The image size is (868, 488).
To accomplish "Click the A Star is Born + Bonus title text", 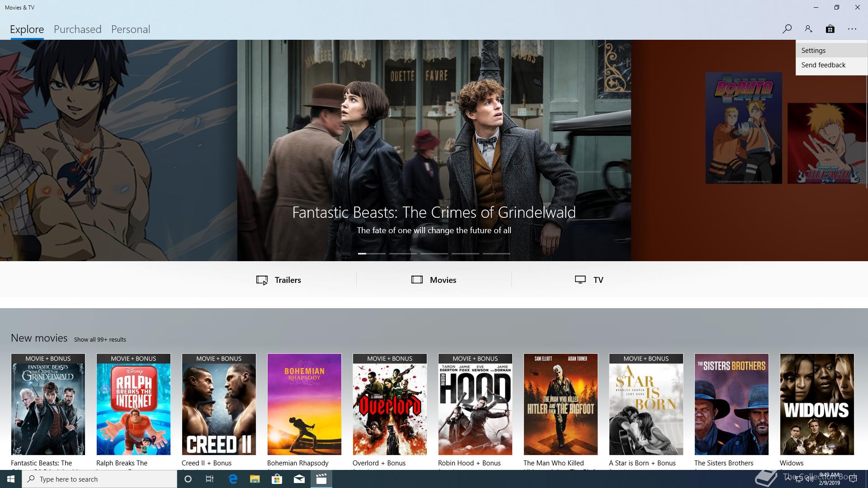I will tap(642, 463).
